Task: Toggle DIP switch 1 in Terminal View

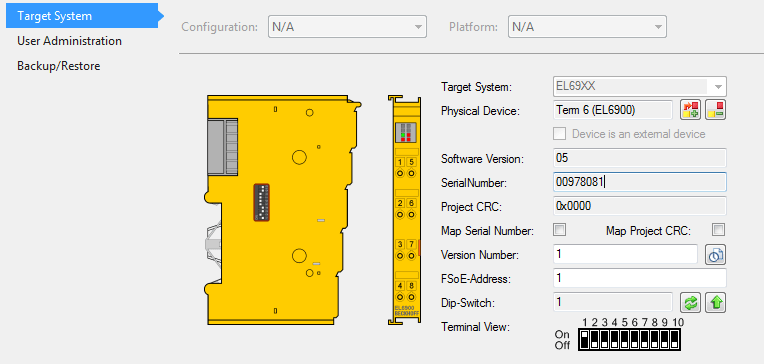Action: point(585,339)
